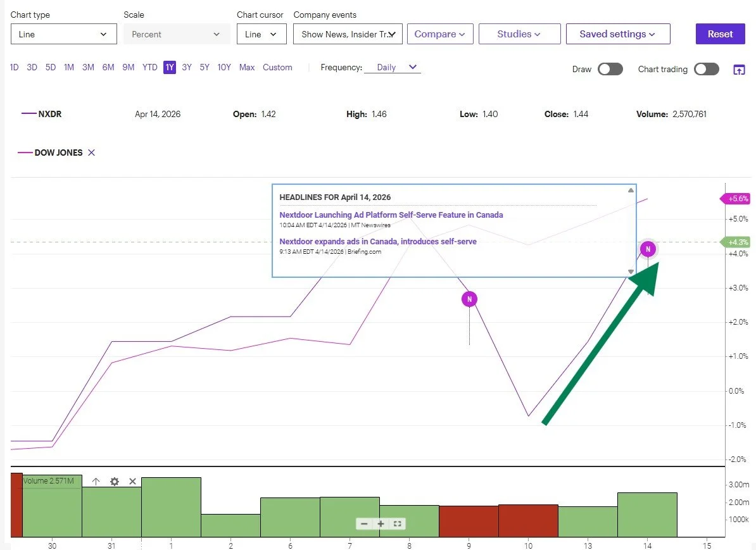
Task: Click April 9 news marker N
Action: 469,299
